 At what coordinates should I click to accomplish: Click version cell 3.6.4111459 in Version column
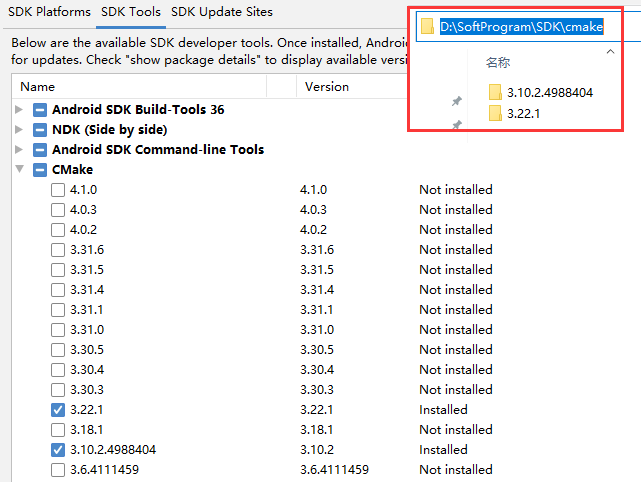pyautogui.click(x=334, y=470)
